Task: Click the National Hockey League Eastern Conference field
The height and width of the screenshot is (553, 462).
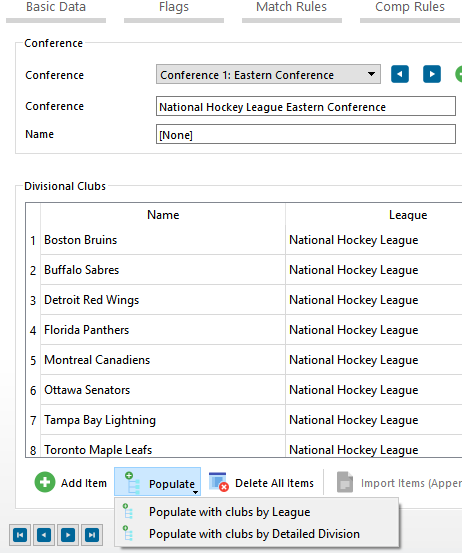Action: (x=306, y=106)
